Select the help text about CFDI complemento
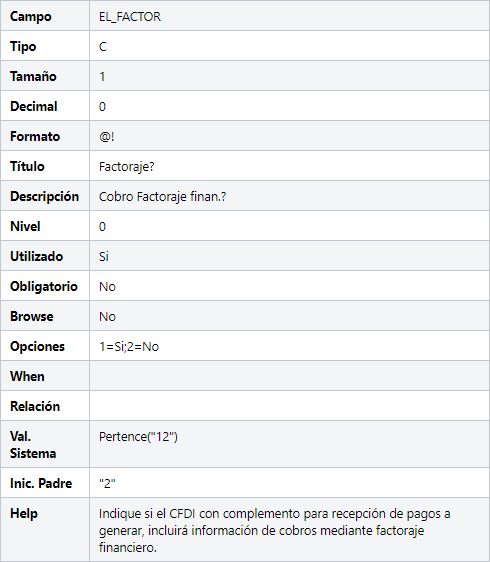Image resolution: width=490 pixels, height=562 pixels. pyautogui.click(x=275, y=530)
